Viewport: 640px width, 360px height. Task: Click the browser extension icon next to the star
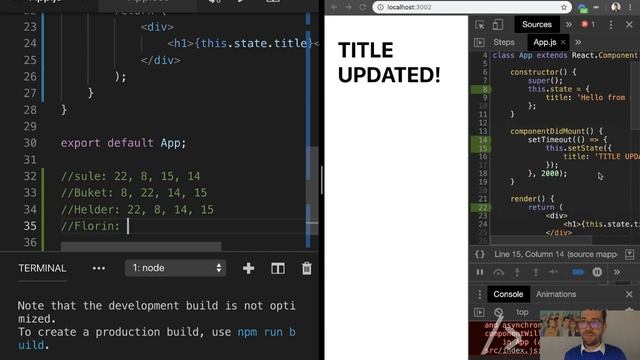click(x=582, y=7)
